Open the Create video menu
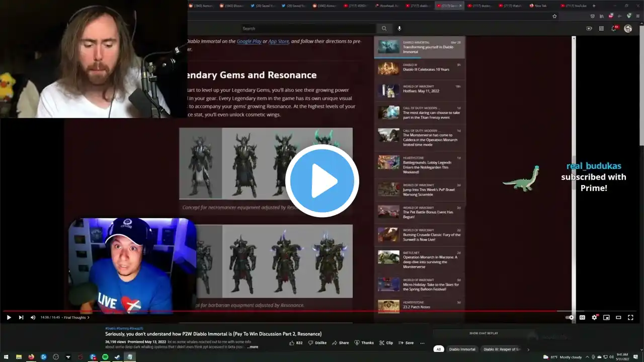The width and height of the screenshot is (644, 362). pos(589,29)
